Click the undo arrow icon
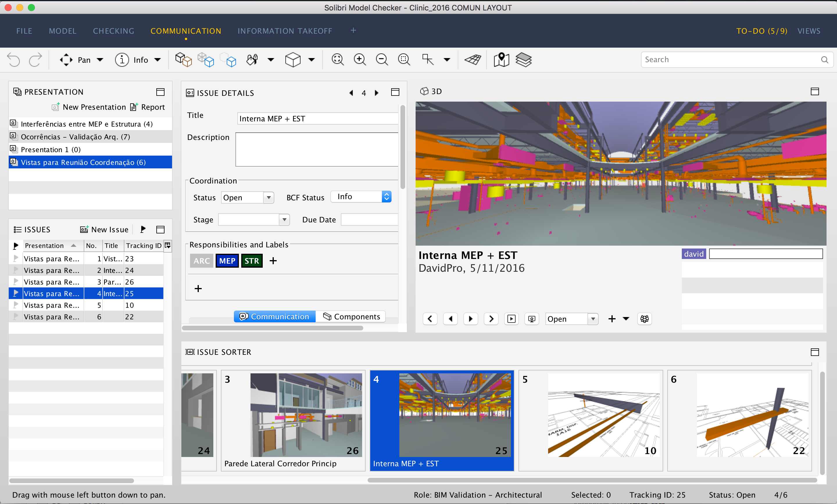The image size is (837, 504). [x=14, y=60]
